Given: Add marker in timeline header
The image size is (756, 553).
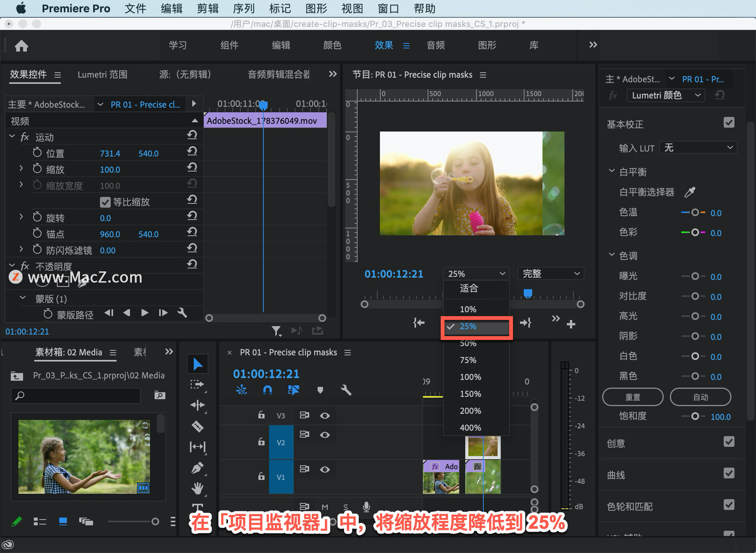Looking at the screenshot, I should [320, 390].
